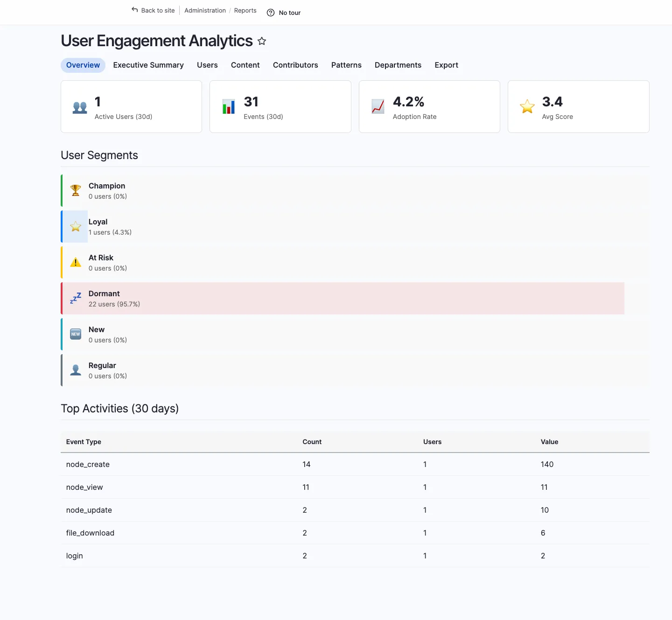The height and width of the screenshot is (620, 672).
Task: Open the Reports breadcrumb link
Action: pos(245,10)
